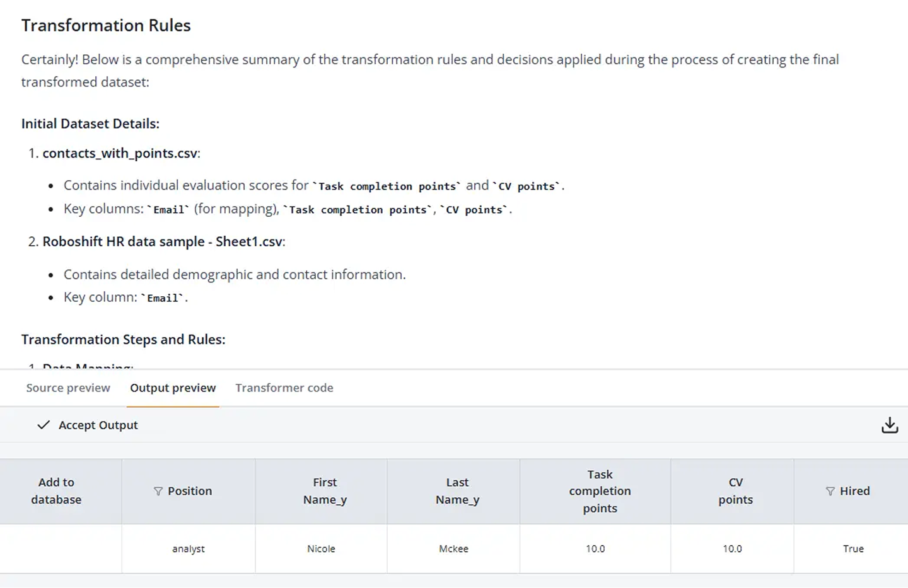908x588 pixels.
Task: Select the Nicole first name cell
Action: 321,549
